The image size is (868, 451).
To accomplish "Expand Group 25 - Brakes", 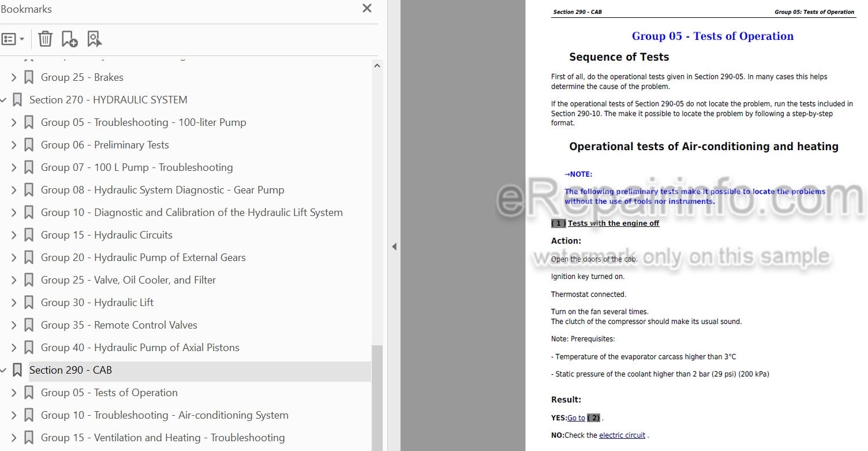I will 14,77.
